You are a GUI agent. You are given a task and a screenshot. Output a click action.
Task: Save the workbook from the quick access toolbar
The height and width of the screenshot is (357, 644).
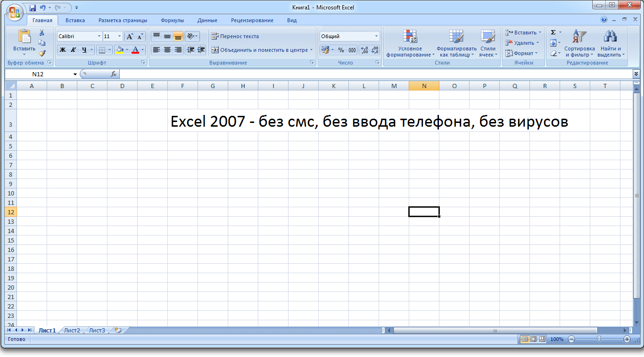33,8
